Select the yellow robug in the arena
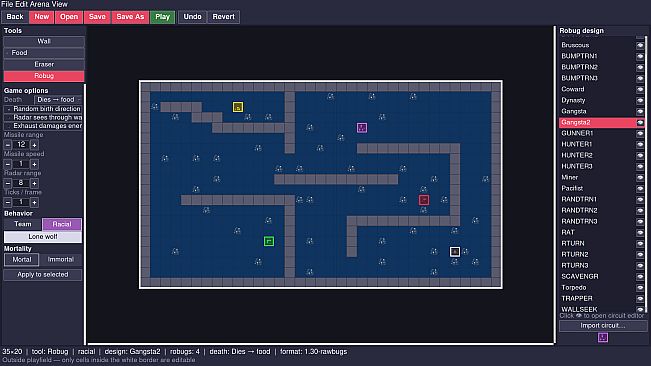Viewport: 651px width, 366px height. (x=237, y=107)
